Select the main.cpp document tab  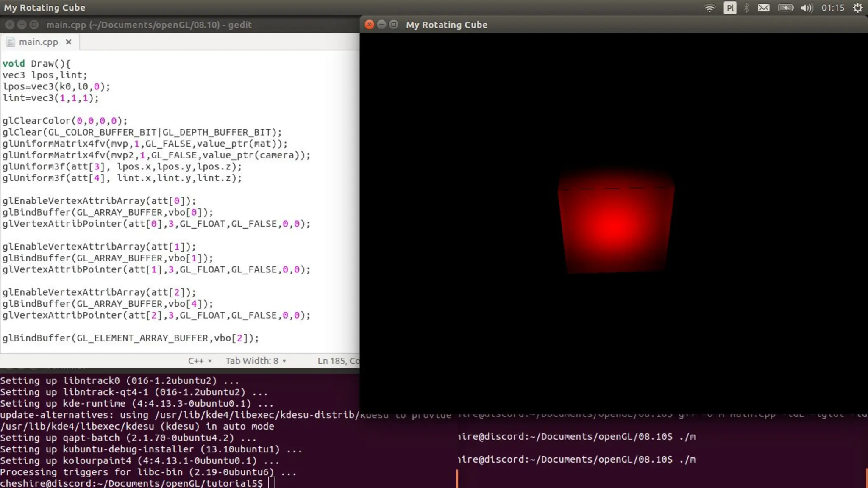point(38,42)
